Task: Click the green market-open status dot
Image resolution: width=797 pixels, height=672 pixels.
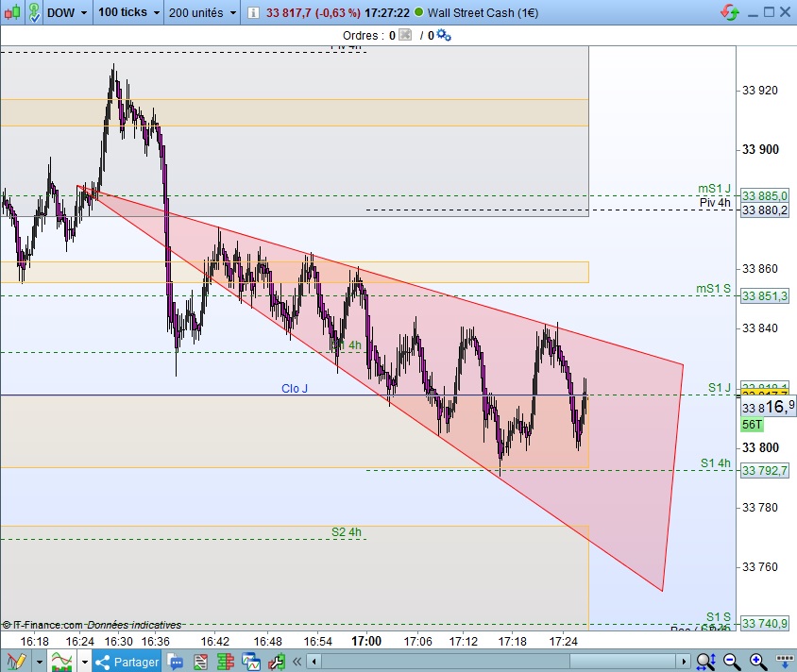Action: click(x=419, y=12)
